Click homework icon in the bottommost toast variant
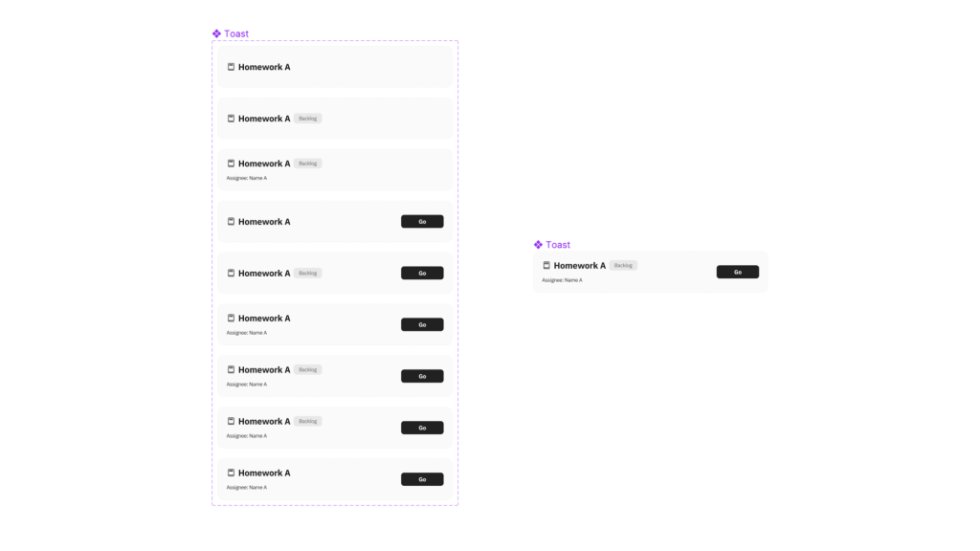This screenshot has height=551, width=980. [231, 473]
